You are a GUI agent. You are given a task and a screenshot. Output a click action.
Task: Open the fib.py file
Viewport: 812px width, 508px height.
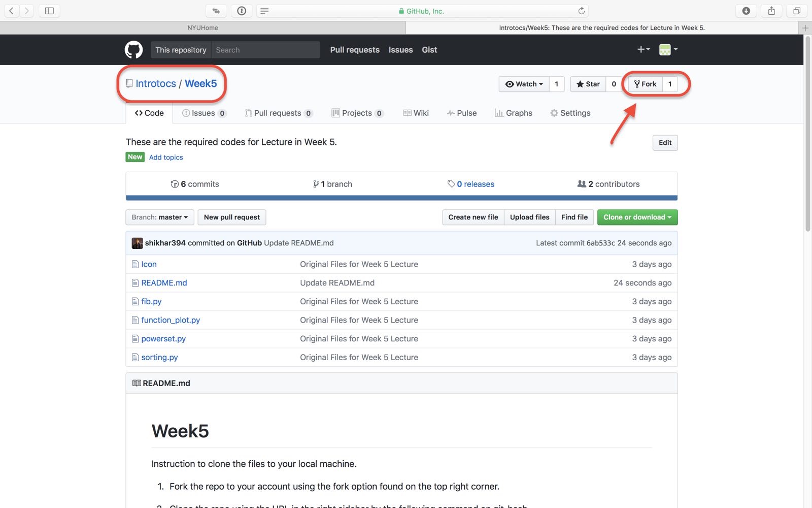151,301
